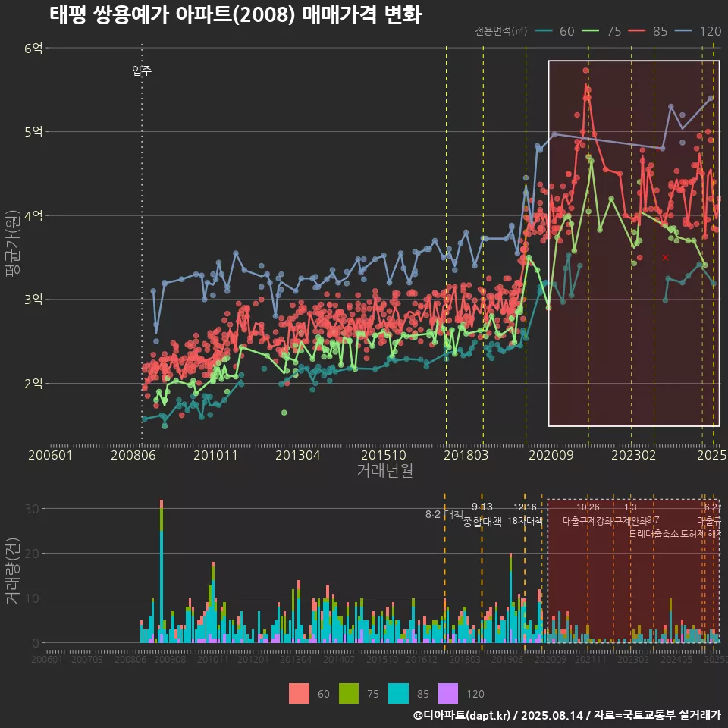Viewport: 728px width, 728px height.
Task: Click the 전용면적(㎡) legend title
Action: [501, 30]
